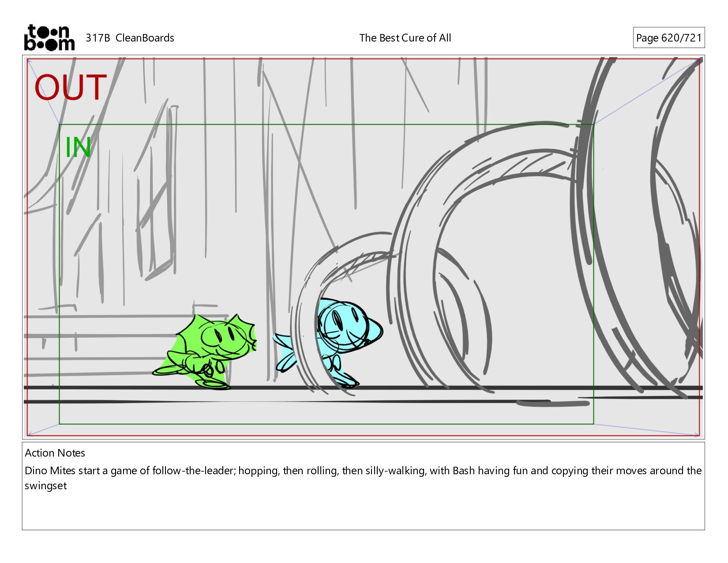728x563 pixels.
Task: Click the word 'swingset' in notes
Action: (x=46, y=486)
